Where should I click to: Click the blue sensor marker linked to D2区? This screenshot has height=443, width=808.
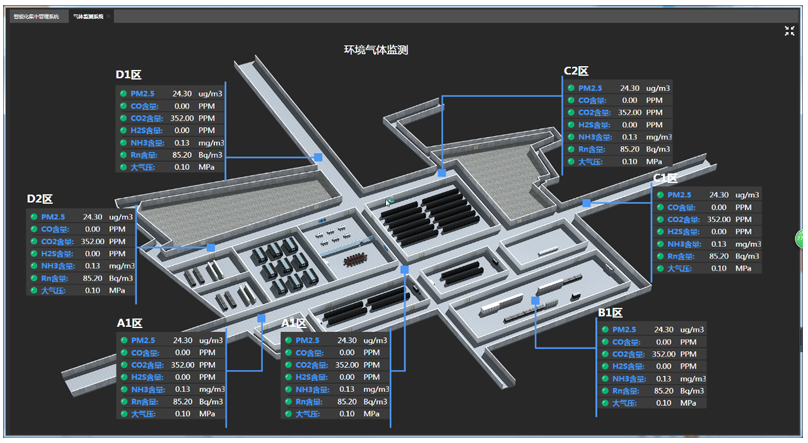211,246
